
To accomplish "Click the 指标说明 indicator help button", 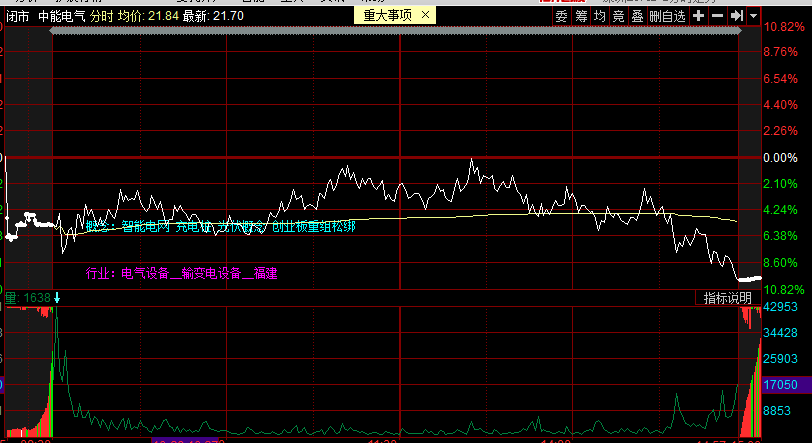I will 728,298.
